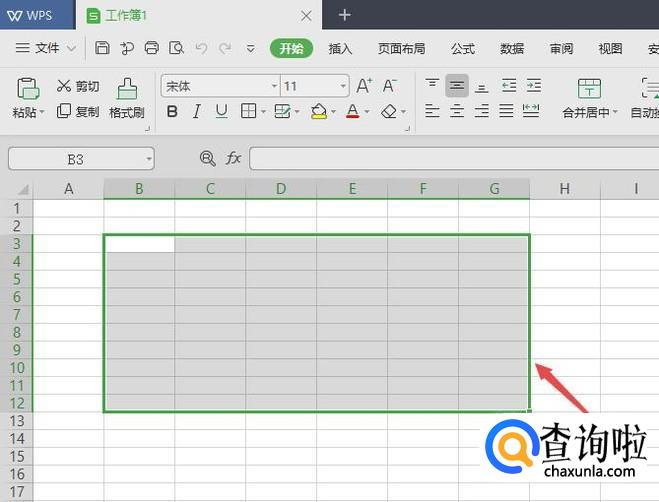Viewport: 659px width, 502px height.
Task: Expand the fill color dropdown arrow
Action: click(x=334, y=112)
